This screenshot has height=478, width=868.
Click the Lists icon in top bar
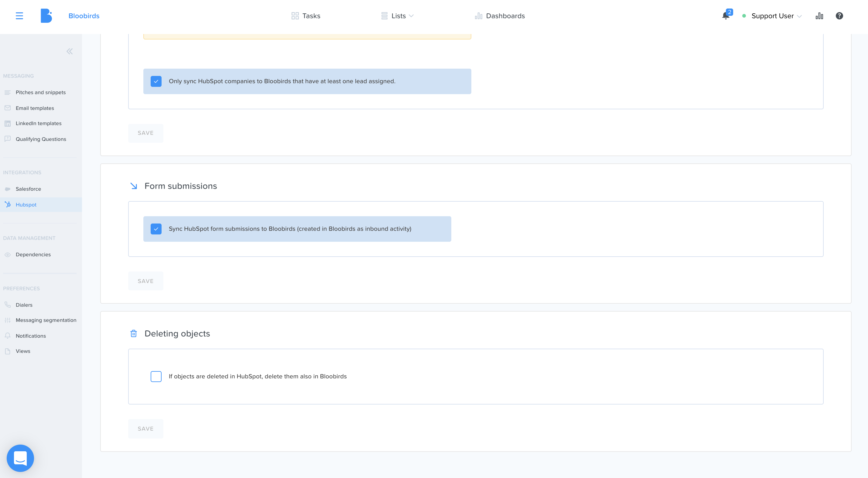click(384, 16)
